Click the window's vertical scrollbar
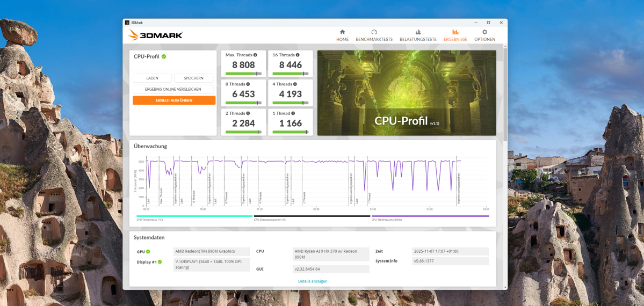This screenshot has height=306, width=644. pyautogui.click(x=505, y=94)
